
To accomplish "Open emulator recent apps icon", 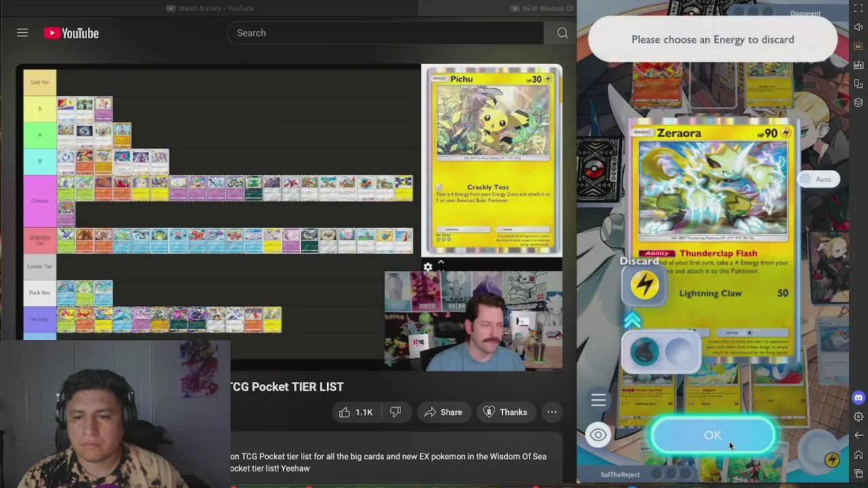I will (859, 473).
